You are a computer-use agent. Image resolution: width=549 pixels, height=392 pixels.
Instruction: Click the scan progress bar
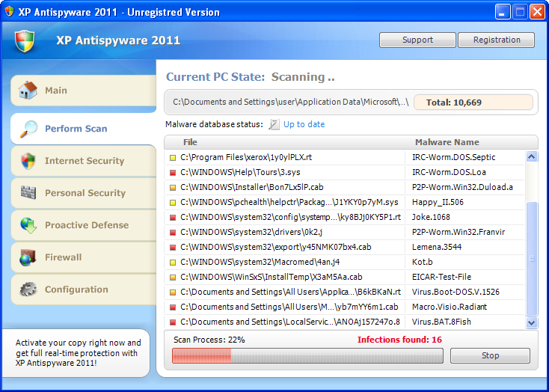307,355
